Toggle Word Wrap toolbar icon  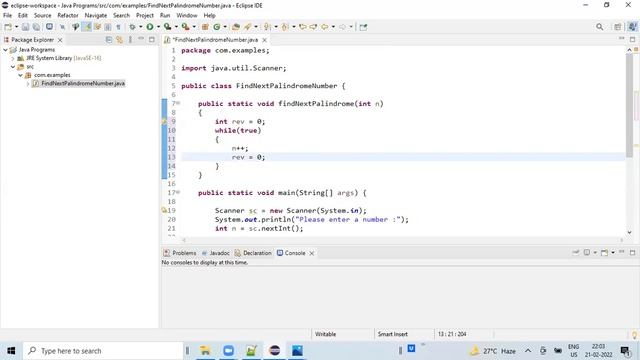coord(97,27)
